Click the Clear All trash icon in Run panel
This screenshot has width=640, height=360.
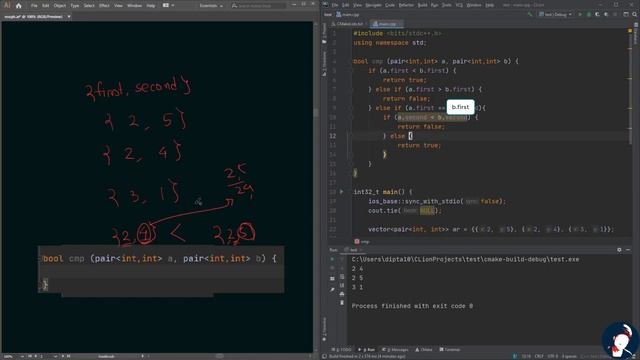click(x=342, y=303)
